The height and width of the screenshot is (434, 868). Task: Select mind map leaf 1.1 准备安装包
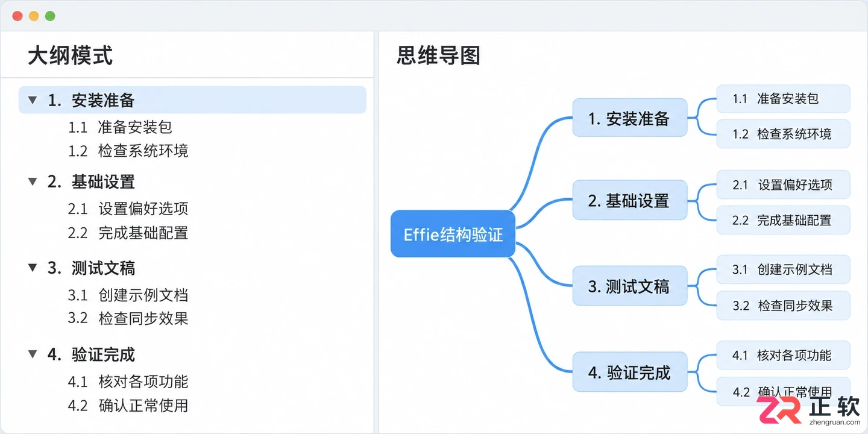[783, 98]
